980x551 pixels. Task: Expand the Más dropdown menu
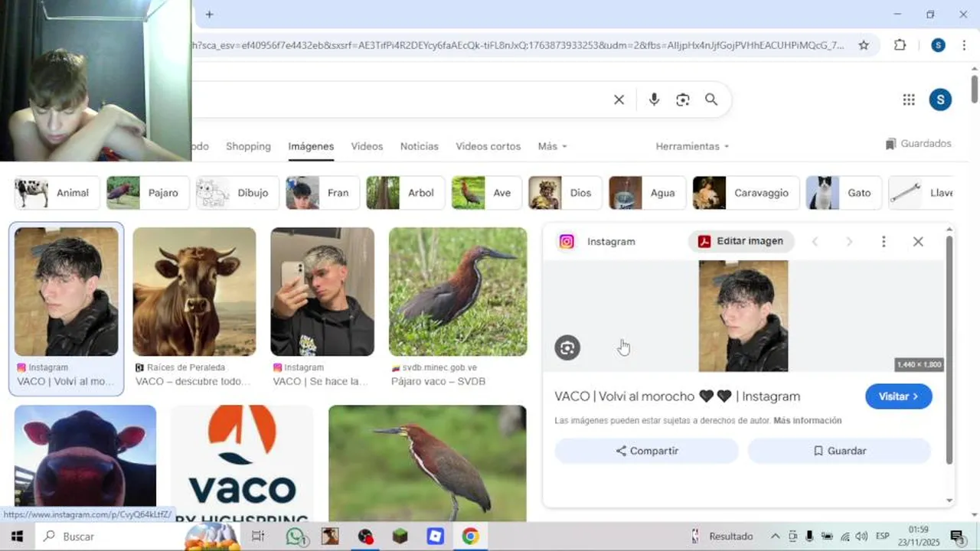pyautogui.click(x=552, y=146)
